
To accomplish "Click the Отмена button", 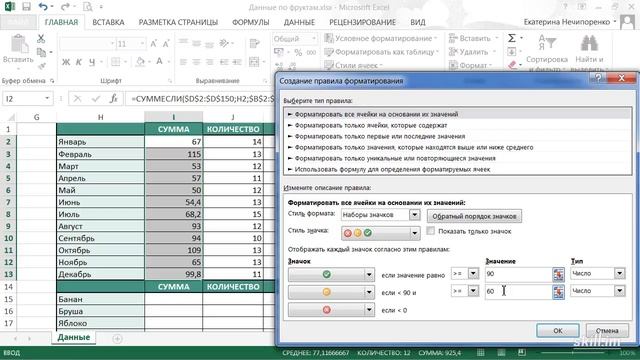I will pos(607,331).
